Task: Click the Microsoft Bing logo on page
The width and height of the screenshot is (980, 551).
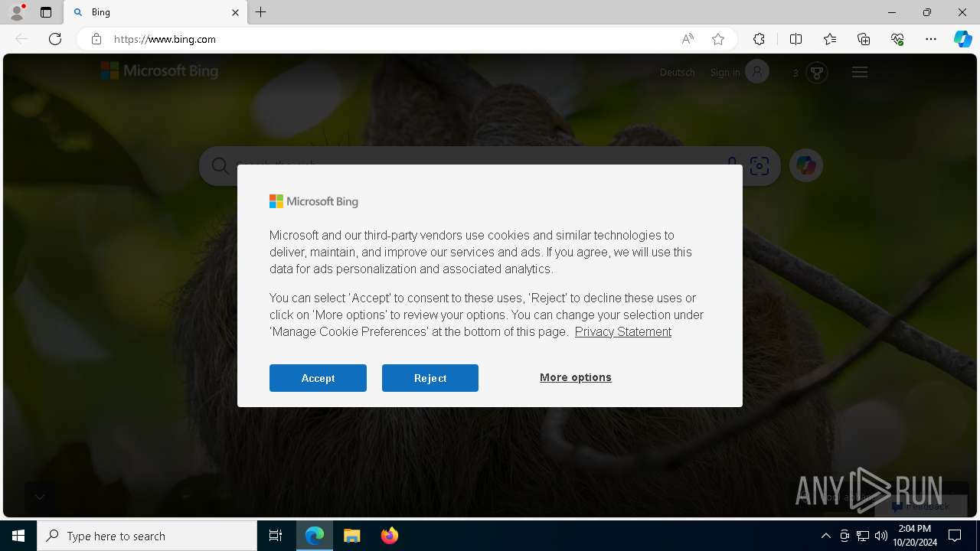Action: point(159,71)
